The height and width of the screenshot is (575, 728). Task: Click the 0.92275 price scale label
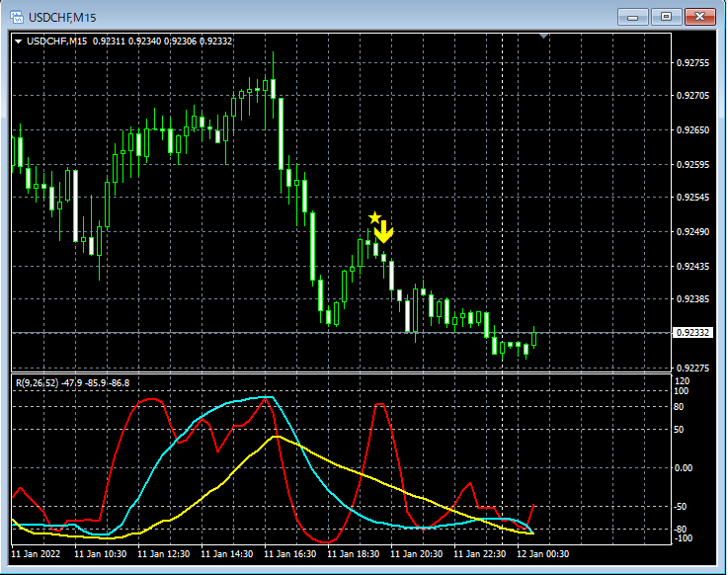(x=692, y=368)
